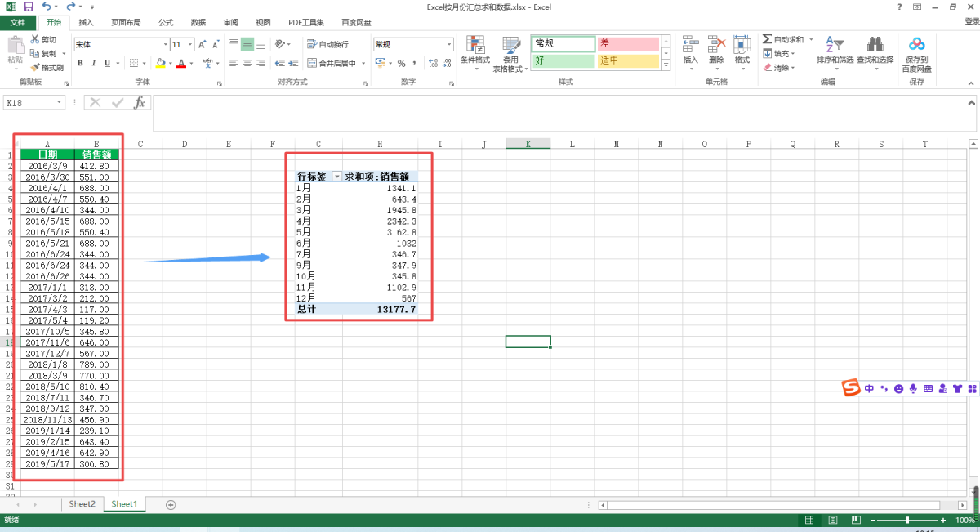
Task: Open the number format dropdown (常规)
Action: 449,44
